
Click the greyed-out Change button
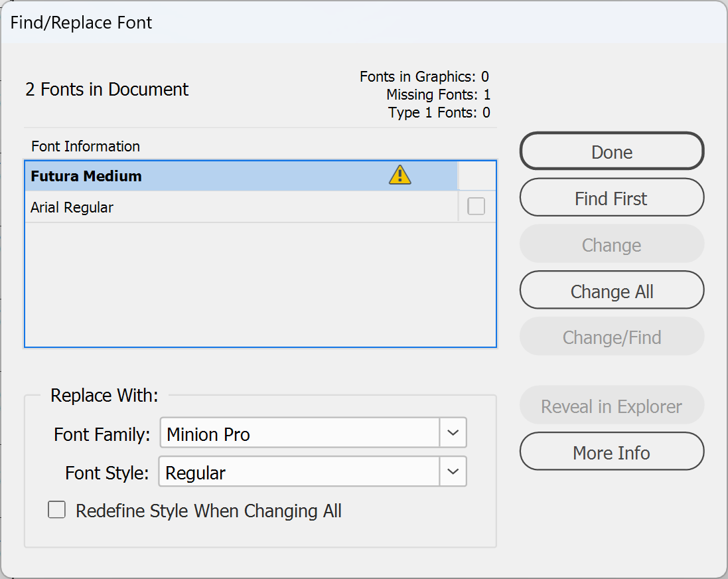[x=611, y=244]
